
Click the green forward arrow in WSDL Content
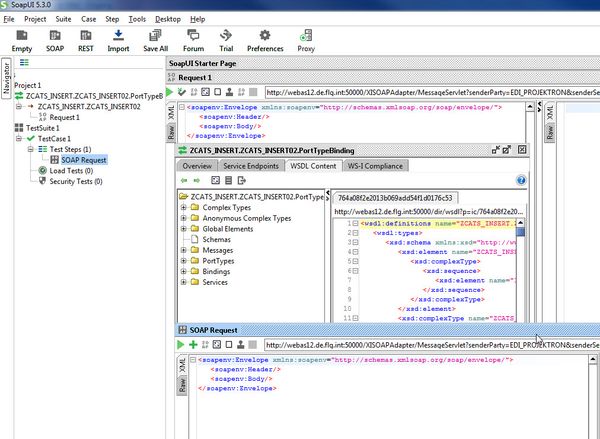[197, 180]
